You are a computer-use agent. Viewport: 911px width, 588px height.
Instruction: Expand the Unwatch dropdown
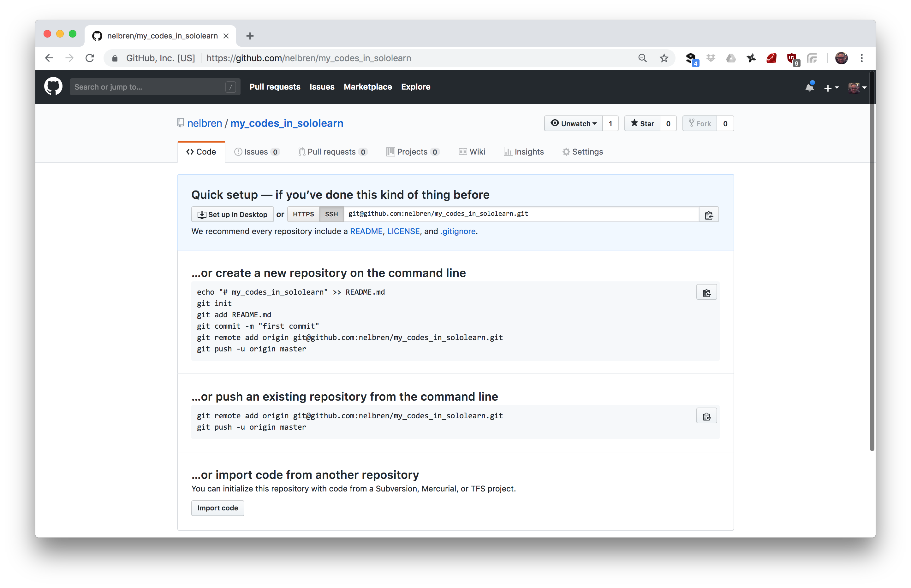[x=573, y=124]
